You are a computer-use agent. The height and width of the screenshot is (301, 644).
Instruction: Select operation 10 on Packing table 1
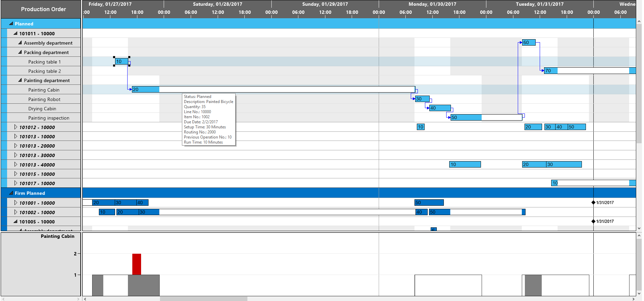point(121,61)
